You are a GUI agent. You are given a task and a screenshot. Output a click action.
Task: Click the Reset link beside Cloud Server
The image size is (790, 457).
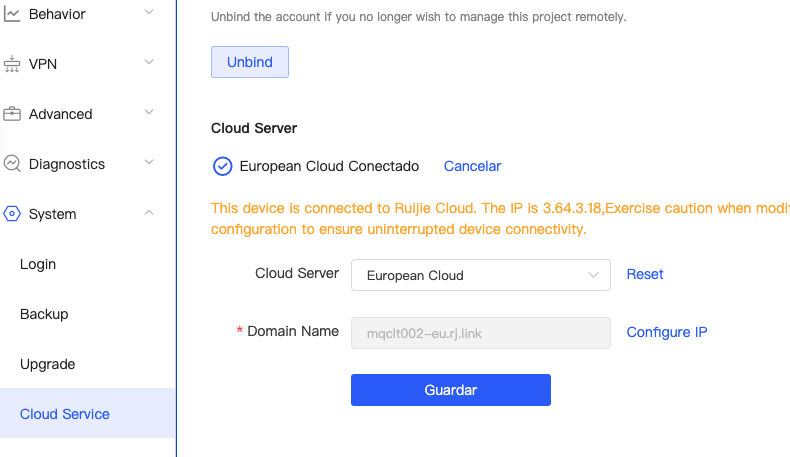[645, 274]
